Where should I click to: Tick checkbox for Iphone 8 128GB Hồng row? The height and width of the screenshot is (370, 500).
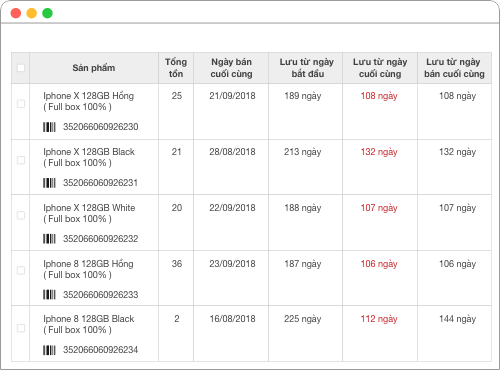21,270
